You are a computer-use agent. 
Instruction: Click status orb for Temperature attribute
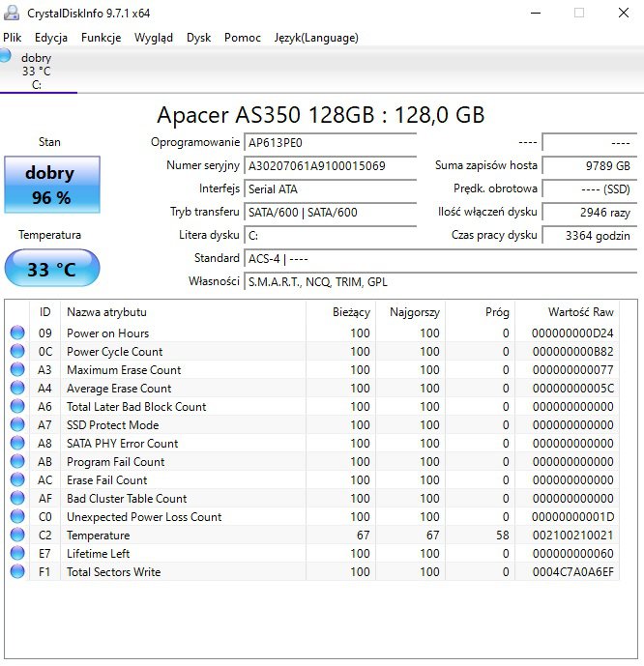17,535
